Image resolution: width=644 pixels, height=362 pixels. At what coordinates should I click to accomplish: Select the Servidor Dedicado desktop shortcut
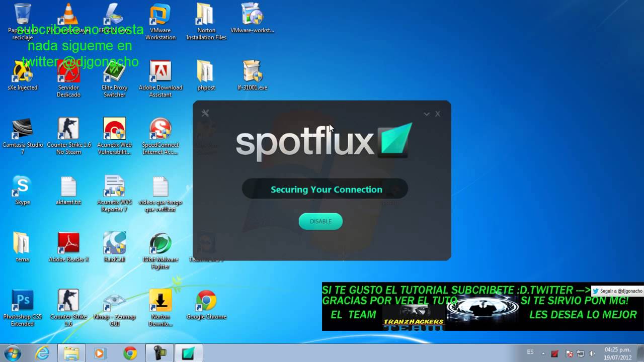pos(68,79)
